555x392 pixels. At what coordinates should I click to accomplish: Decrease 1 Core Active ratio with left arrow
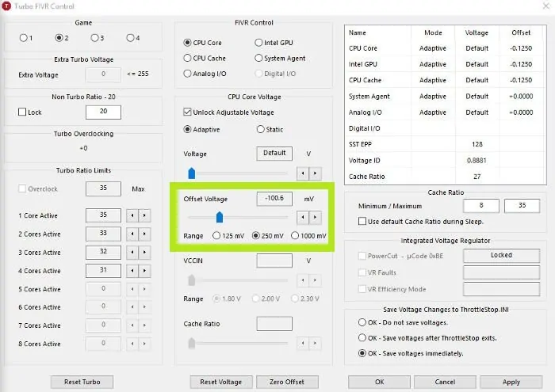pos(132,215)
